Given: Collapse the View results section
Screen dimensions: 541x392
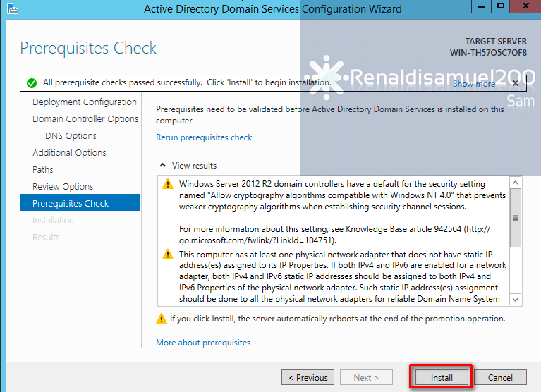Looking at the screenshot, I should point(163,166).
